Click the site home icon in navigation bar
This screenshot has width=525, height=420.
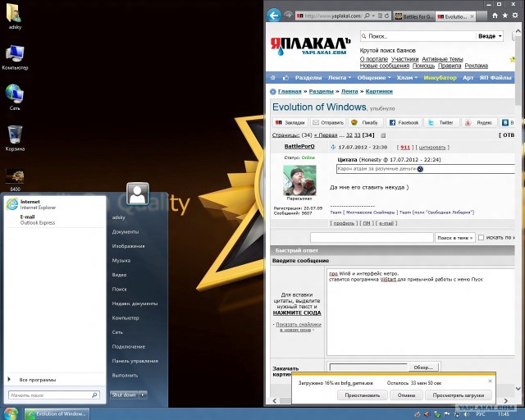273,78
